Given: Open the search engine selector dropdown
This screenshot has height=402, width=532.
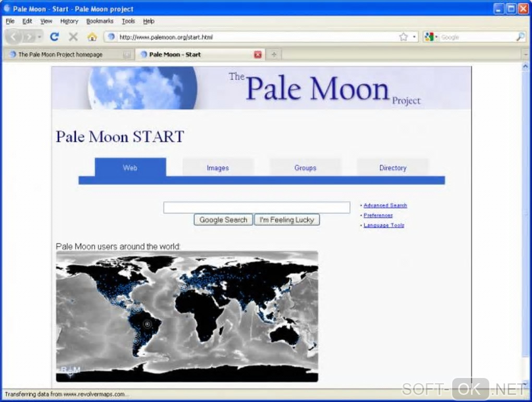Looking at the screenshot, I should point(431,36).
